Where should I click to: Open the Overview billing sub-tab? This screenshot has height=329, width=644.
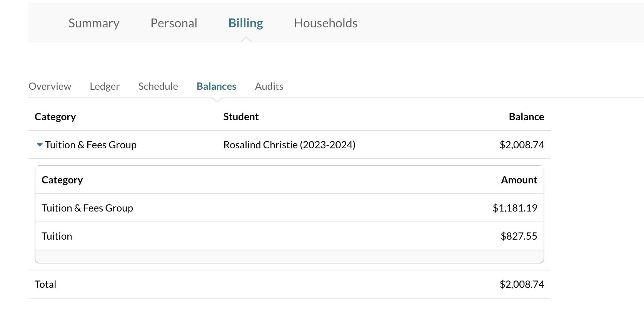tap(50, 86)
